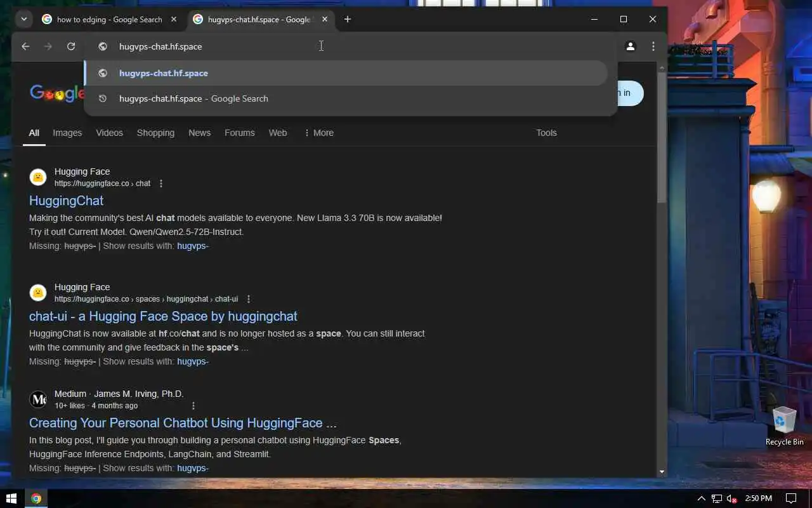Click Hugging Face favicon of chat-ui result

[x=38, y=293]
